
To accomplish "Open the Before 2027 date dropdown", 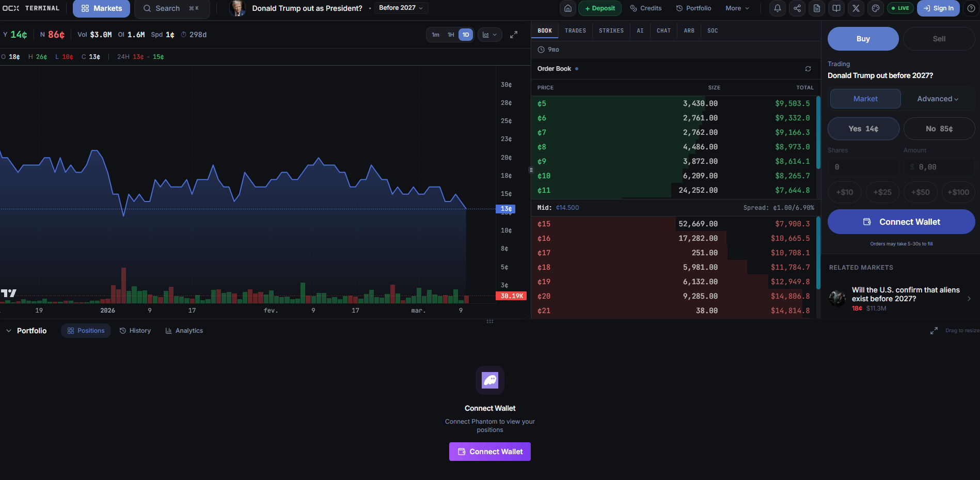I will coord(401,8).
